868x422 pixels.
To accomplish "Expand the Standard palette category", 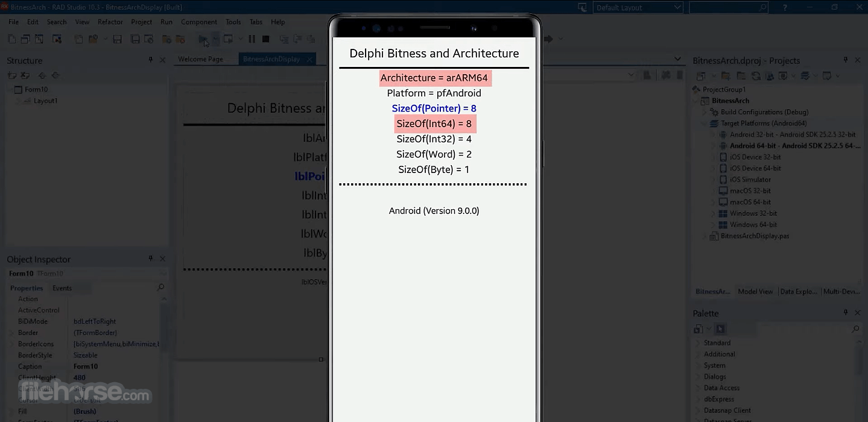I will (698, 343).
